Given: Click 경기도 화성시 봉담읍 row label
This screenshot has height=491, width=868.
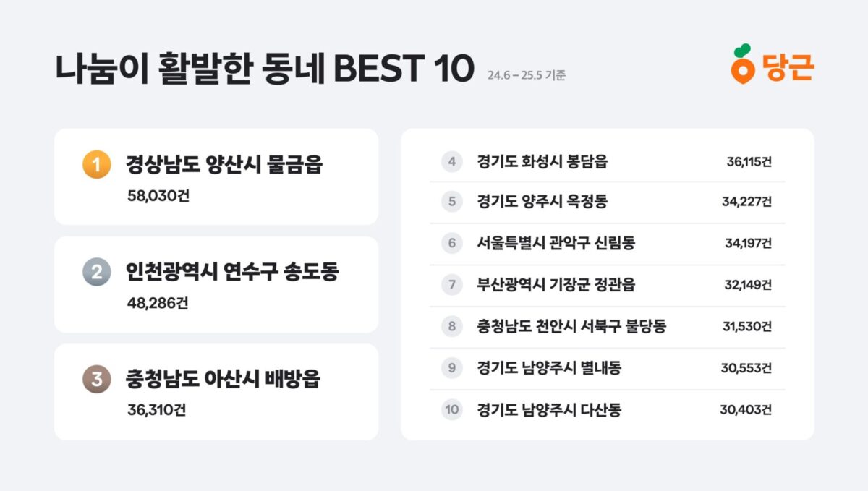Looking at the screenshot, I should [542, 161].
